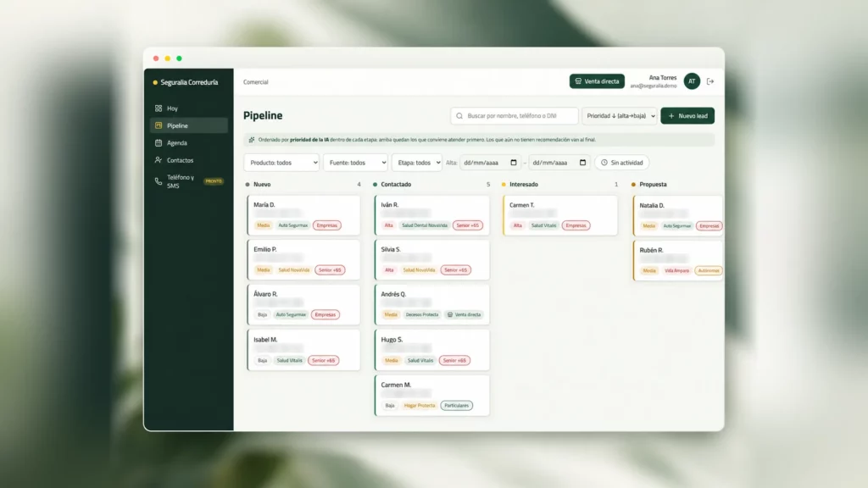Click the Seguralia Correduría logo
The width and height of the screenshot is (868, 488).
186,82
